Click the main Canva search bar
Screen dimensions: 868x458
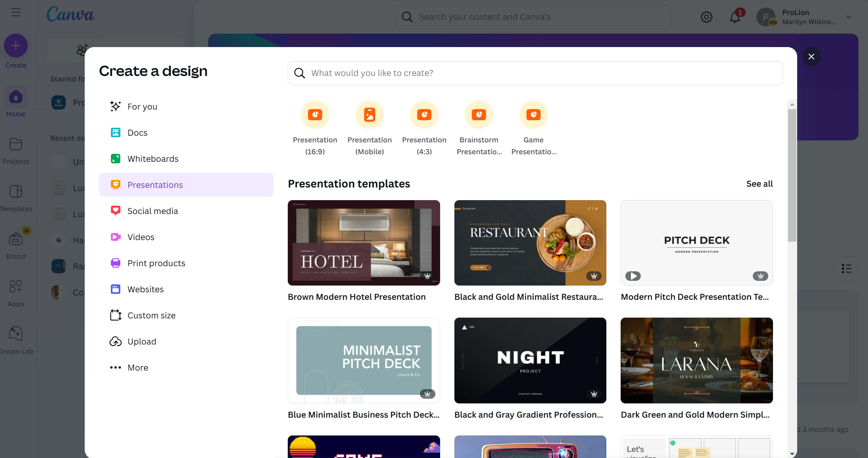(533, 17)
